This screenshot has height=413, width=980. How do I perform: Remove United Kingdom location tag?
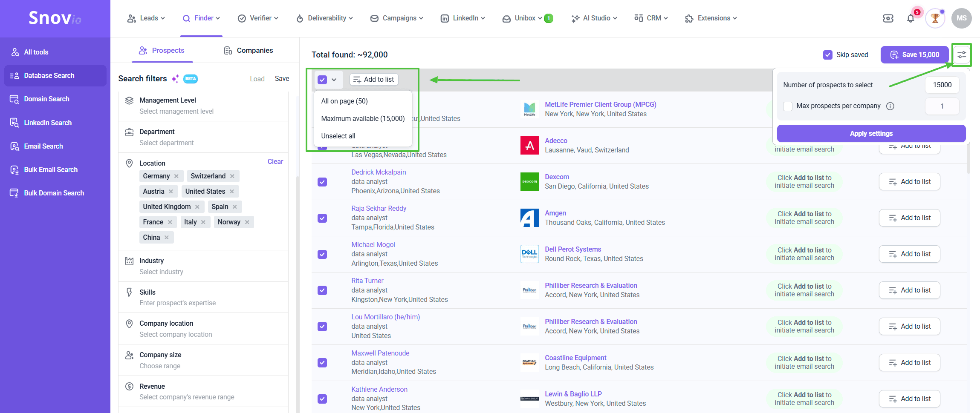tap(197, 207)
